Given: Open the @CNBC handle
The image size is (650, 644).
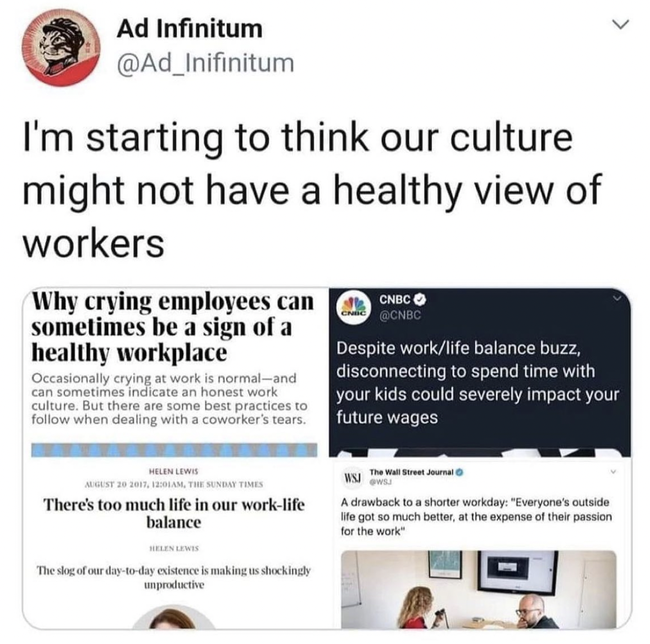Looking at the screenshot, I should [x=400, y=315].
